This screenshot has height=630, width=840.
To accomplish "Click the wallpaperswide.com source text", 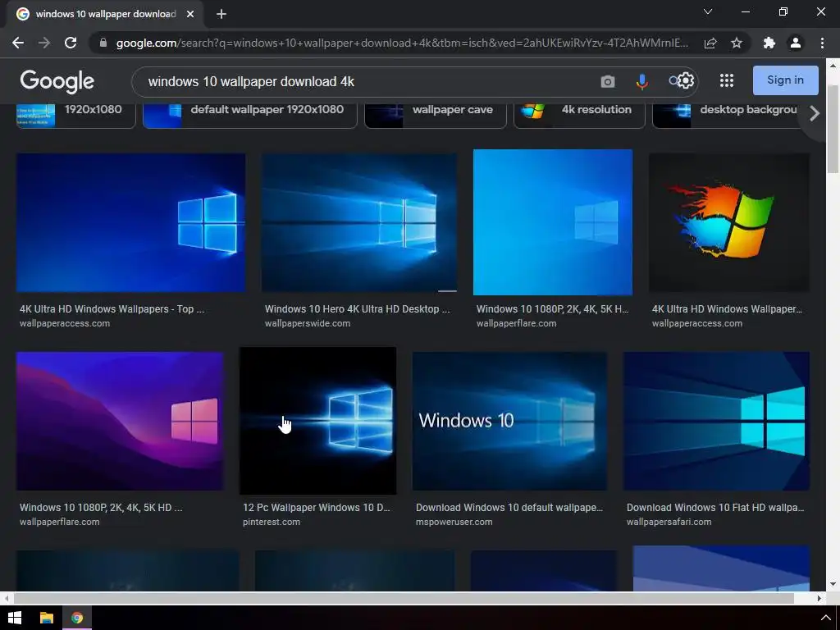I will click(308, 323).
